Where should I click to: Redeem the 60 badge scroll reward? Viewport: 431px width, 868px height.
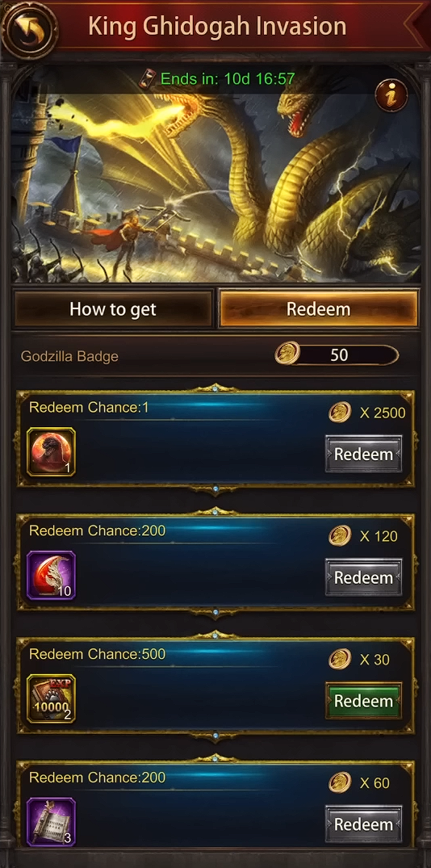click(363, 824)
